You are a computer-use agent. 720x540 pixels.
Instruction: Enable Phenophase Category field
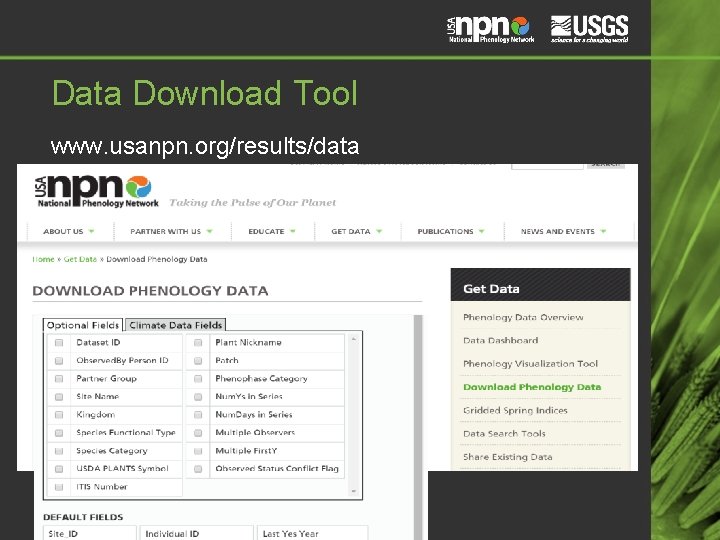pyautogui.click(x=198, y=379)
